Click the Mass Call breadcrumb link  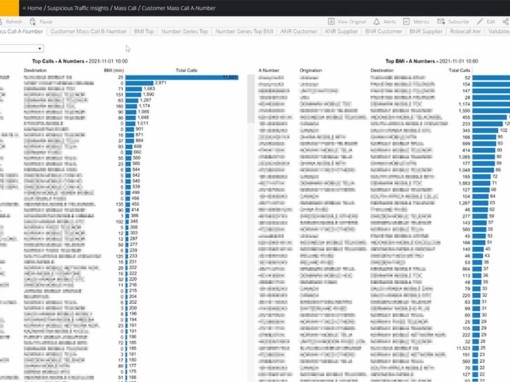(x=125, y=8)
